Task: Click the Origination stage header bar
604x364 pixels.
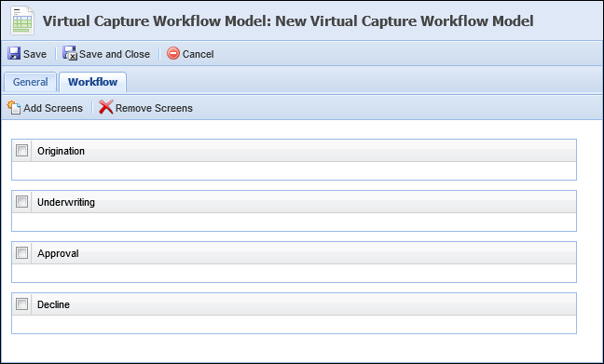Action: coord(294,151)
